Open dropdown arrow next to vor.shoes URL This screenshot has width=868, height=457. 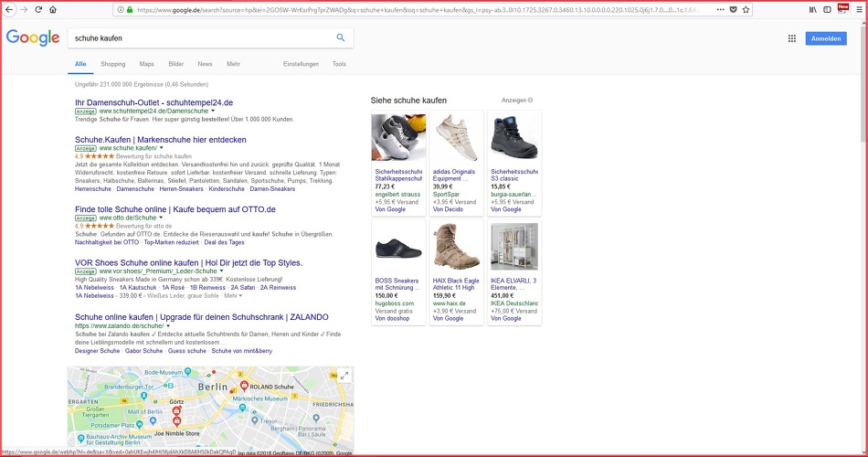coord(221,271)
